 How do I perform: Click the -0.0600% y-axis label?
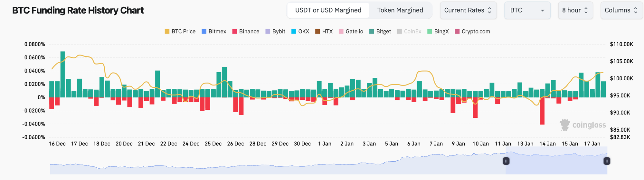click(x=34, y=137)
